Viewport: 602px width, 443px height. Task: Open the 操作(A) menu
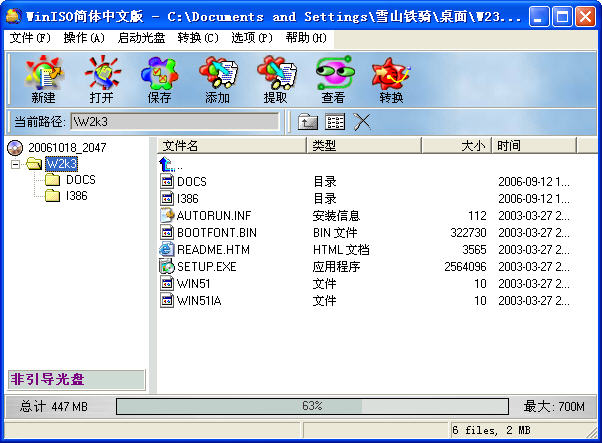coord(84,38)
